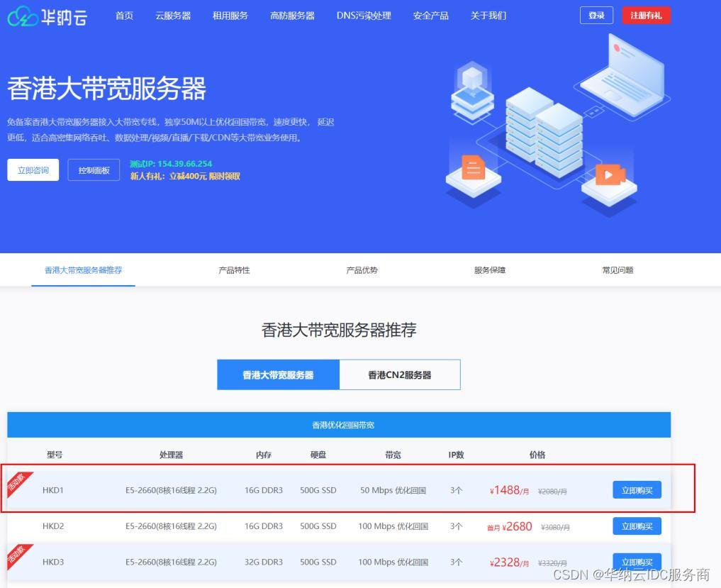Click the 32G DDR3 memory cell

tap(264, 562)
